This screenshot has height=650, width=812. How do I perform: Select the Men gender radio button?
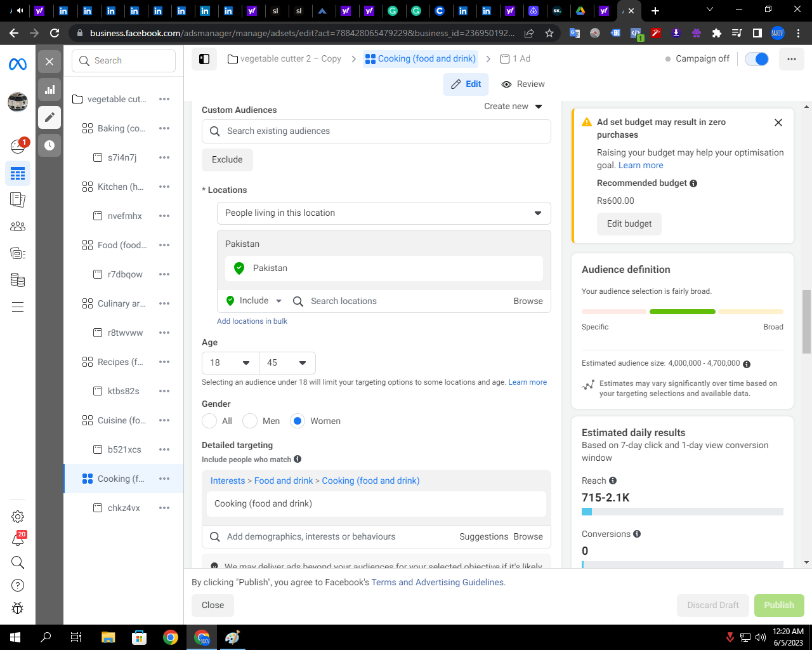(x=250, y=421)
